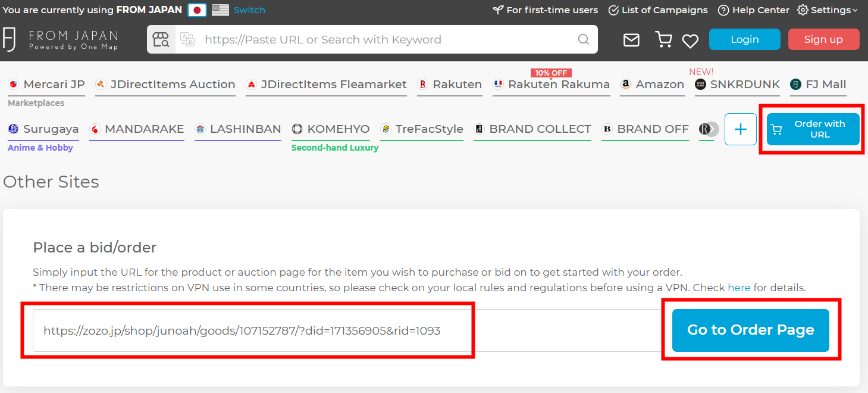Open the FJ Mall tab
The height and width of the screenshot is (393, 868).
pyautogui.click(x=818, y=85)
